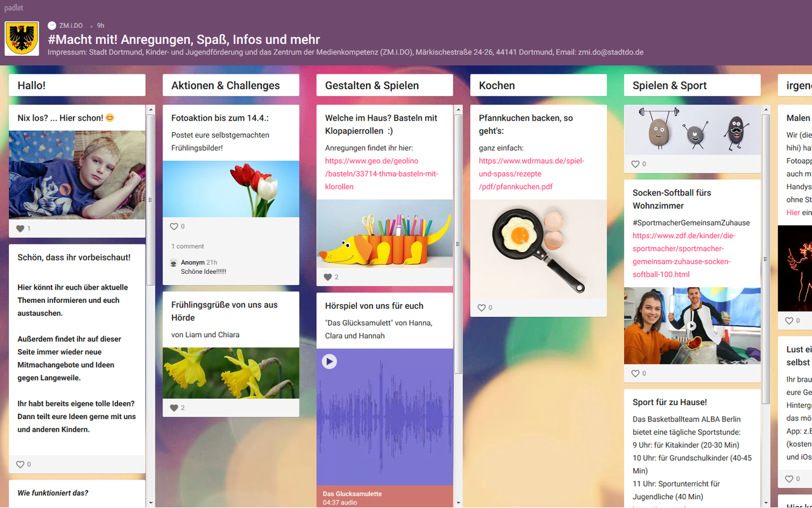Click the Dortmund eagle crest logo

tap(22, 38)
